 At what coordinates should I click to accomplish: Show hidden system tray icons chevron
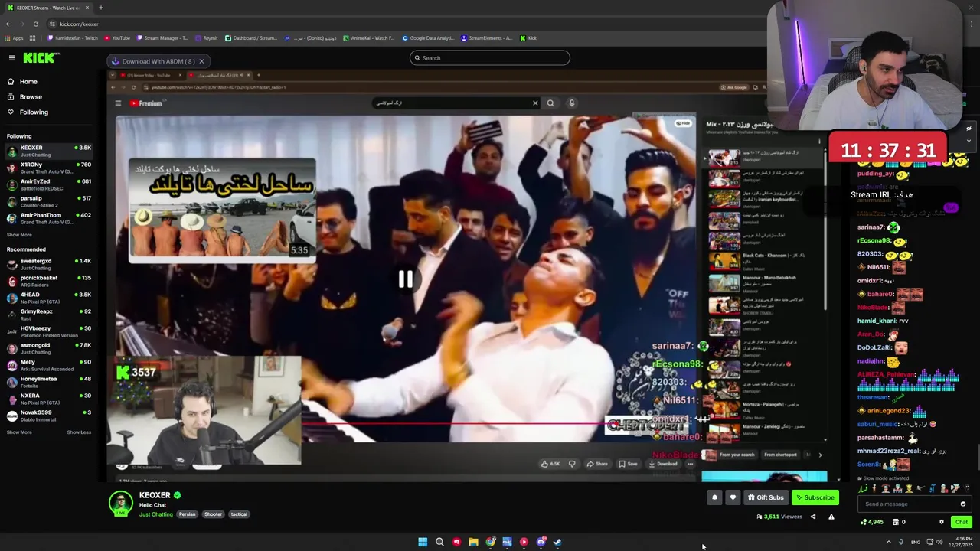pyautogui.click(x=889, y=542)
